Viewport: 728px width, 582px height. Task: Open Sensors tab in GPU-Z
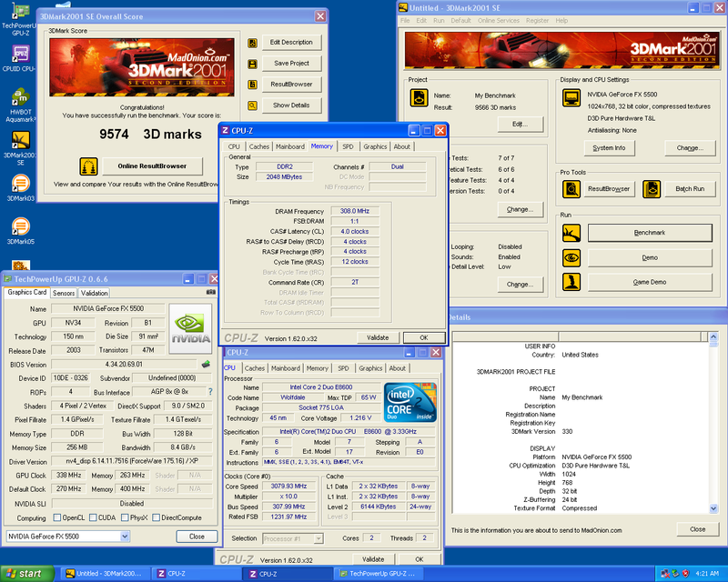pos(64,294)
